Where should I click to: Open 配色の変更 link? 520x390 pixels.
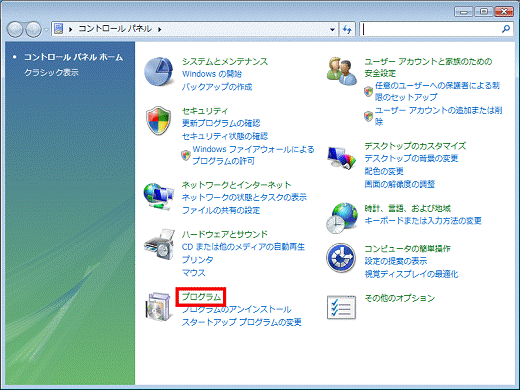384,171
